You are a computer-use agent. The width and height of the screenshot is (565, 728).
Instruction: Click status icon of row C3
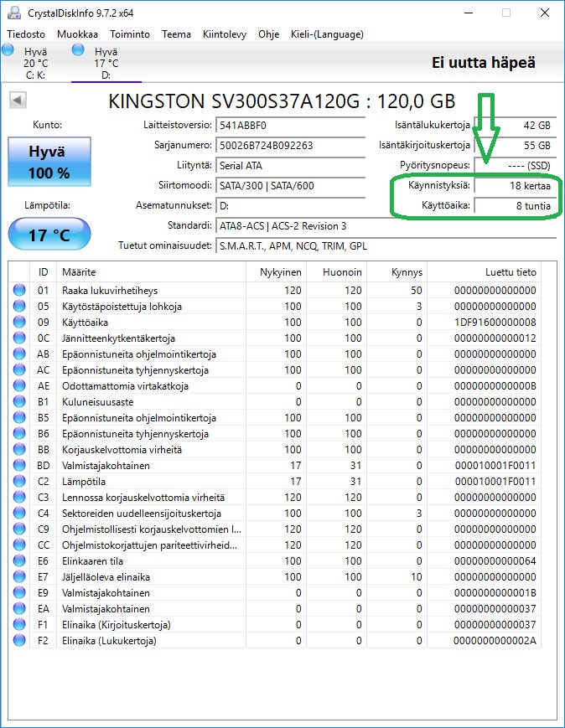pyautogui.click(x=19, y=498)
